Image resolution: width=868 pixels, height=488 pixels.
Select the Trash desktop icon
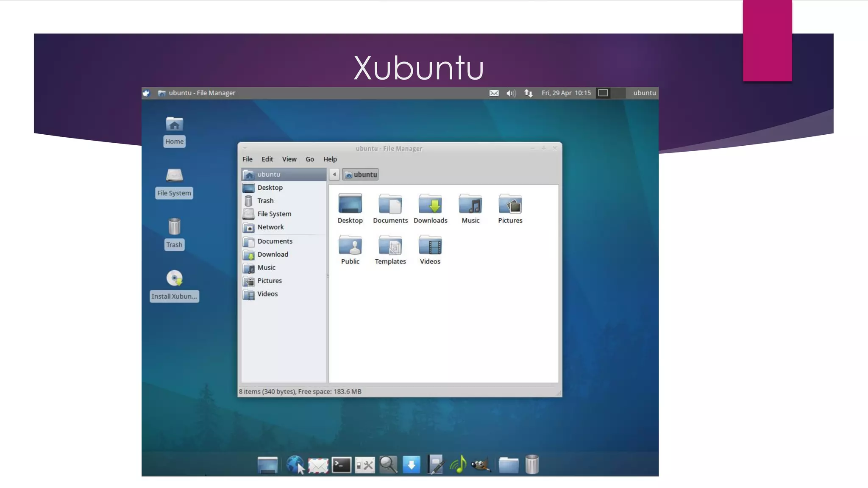[x=174, y=234]
